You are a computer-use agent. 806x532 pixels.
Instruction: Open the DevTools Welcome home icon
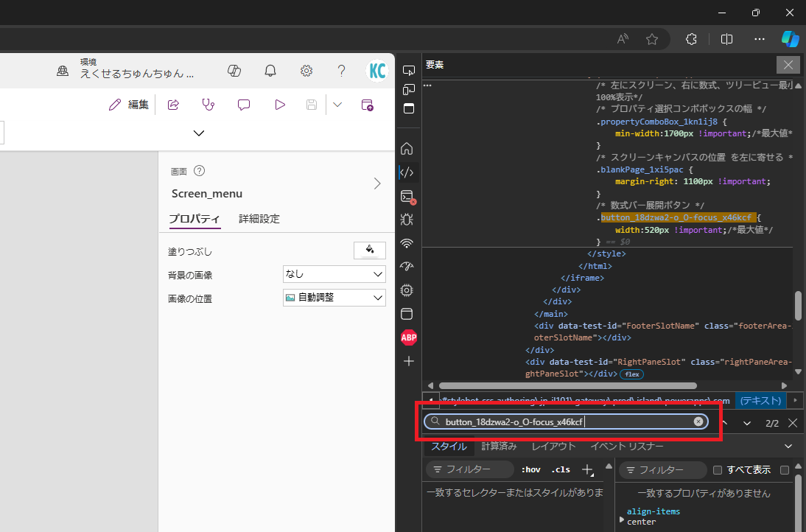407,149
